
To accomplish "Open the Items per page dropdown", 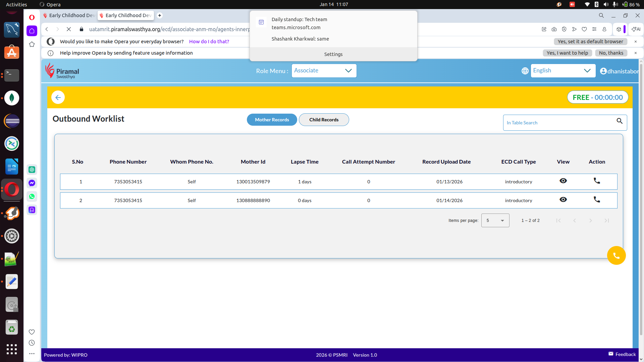I will [495, 221].
